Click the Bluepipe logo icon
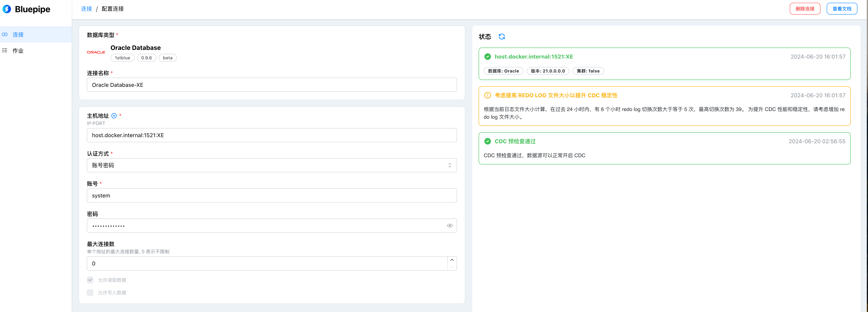 [7, 9]
